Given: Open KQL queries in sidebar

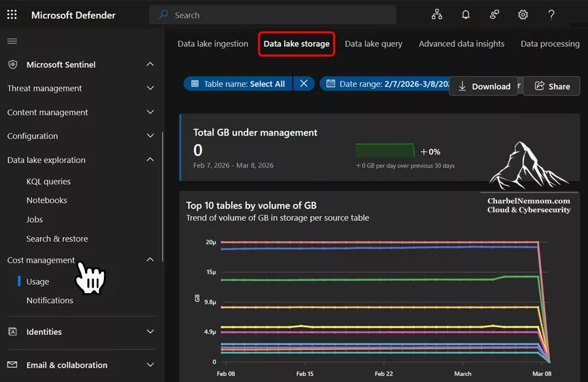Looking at the screenshot, I should point(48,182).
